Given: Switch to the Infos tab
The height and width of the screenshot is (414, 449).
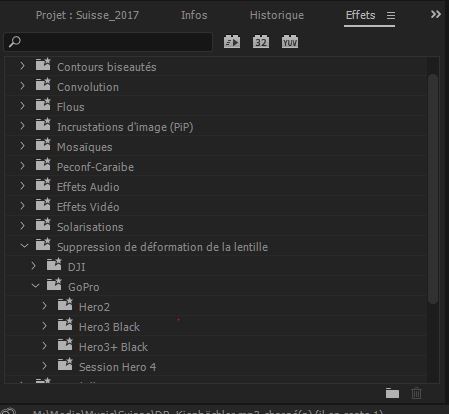Looking at the screenshot, I should pos(194,15).
